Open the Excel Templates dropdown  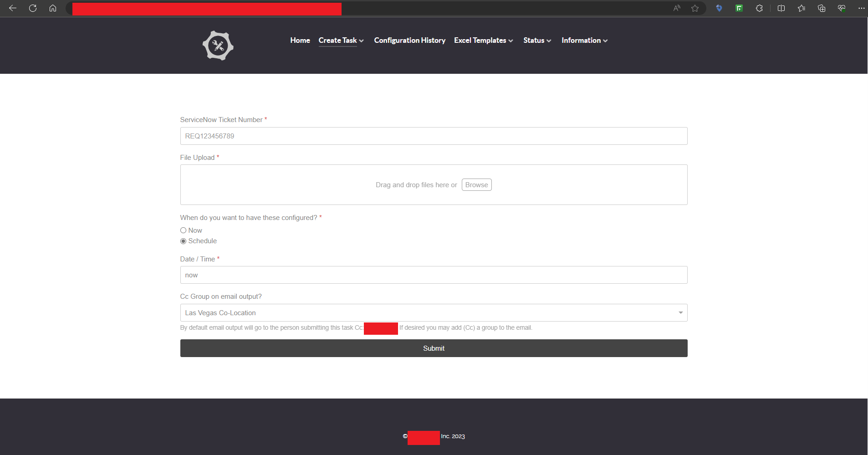pos(483,41)
